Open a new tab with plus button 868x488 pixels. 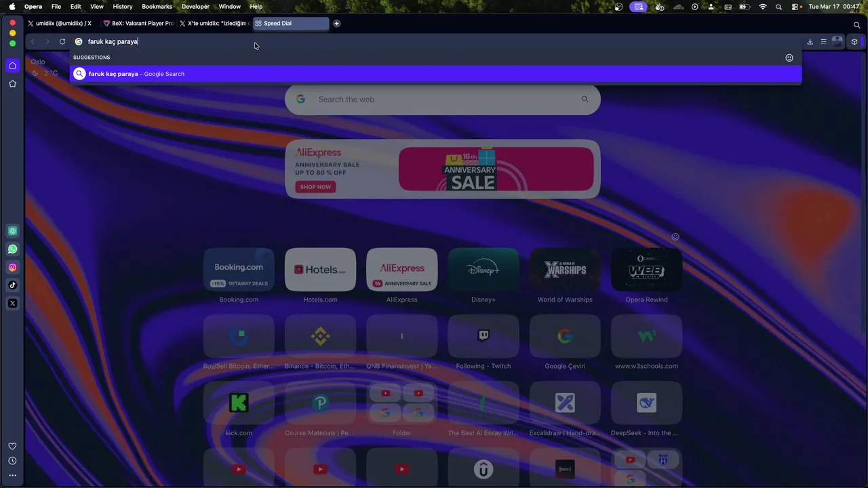(336, 23)
